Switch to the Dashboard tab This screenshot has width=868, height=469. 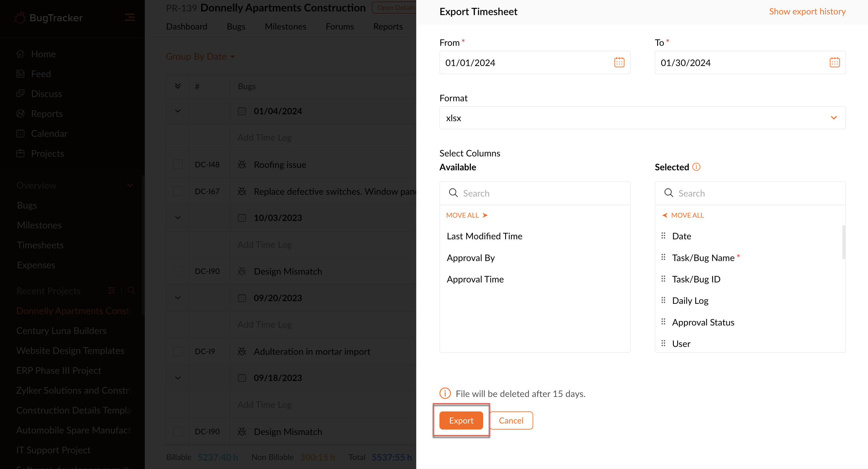(187, 26)
